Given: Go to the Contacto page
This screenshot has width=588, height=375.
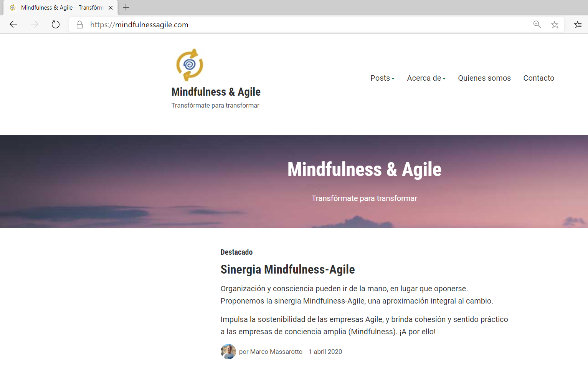Looking at the screenshot, I should coord(538,78).
